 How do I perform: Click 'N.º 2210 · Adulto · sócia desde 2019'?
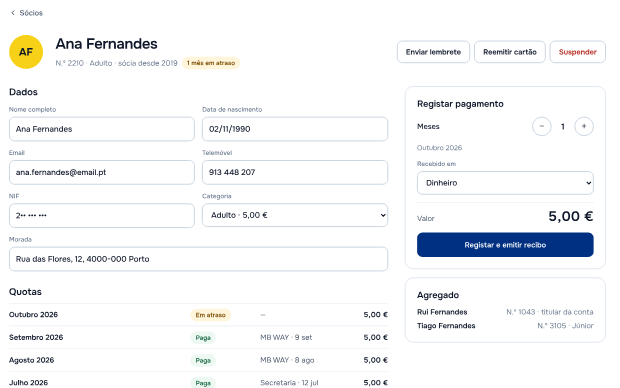pos(116,63)
